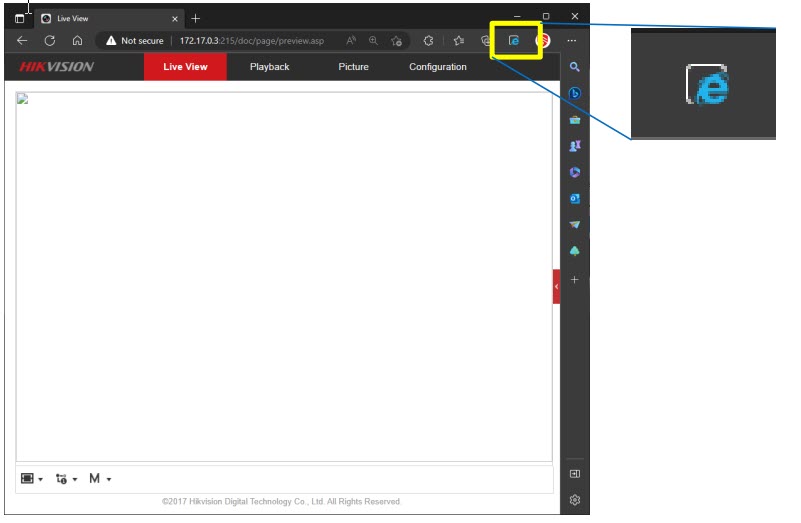Viewport: 801px width, 523px height.
Task: Click the paper plane Drop icon
Action: pyautogui.click(x=575, y=225)
